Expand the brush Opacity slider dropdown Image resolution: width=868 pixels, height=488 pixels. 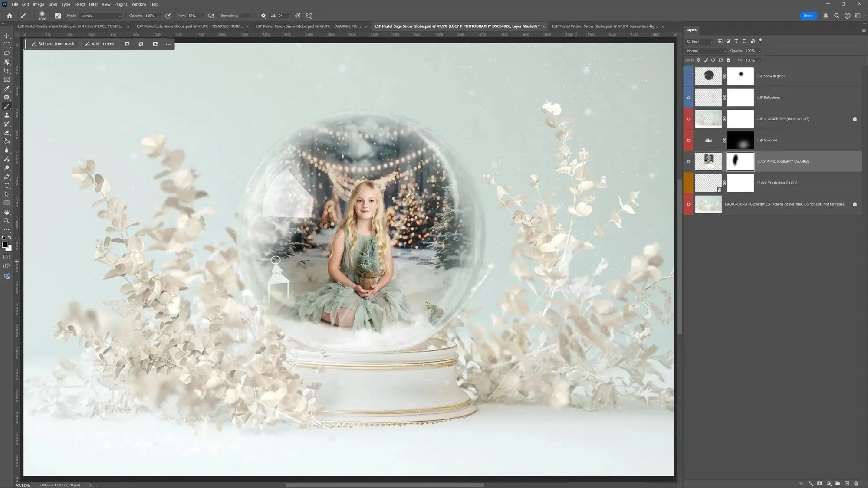tap(159, 16)
